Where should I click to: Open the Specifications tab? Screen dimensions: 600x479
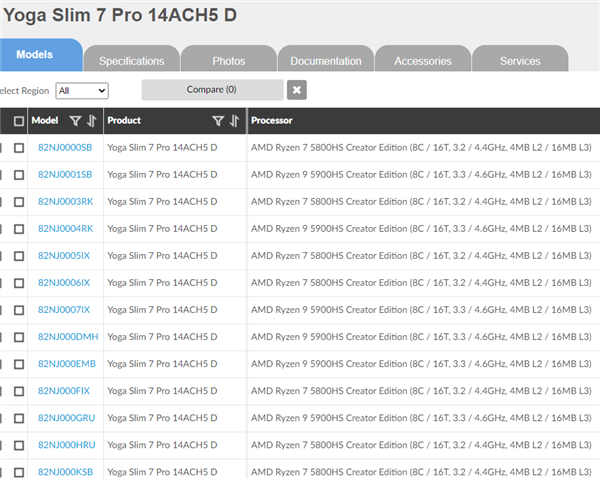coord(132,59)
